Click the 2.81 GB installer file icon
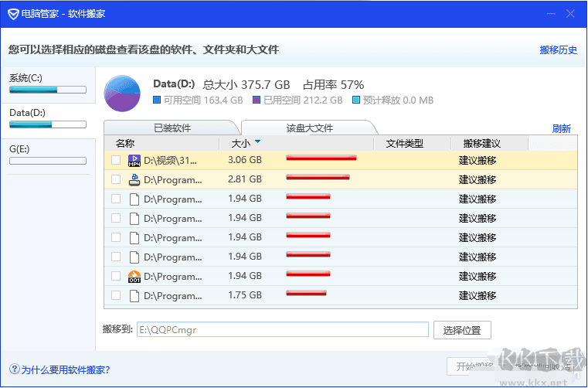 (134, 179)
